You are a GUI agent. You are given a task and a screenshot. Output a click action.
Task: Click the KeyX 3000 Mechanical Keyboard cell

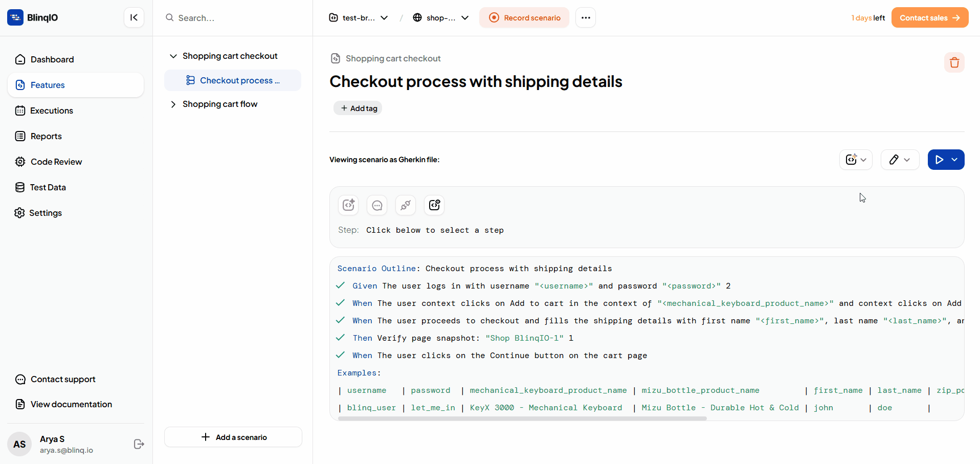tap(546, 408)
